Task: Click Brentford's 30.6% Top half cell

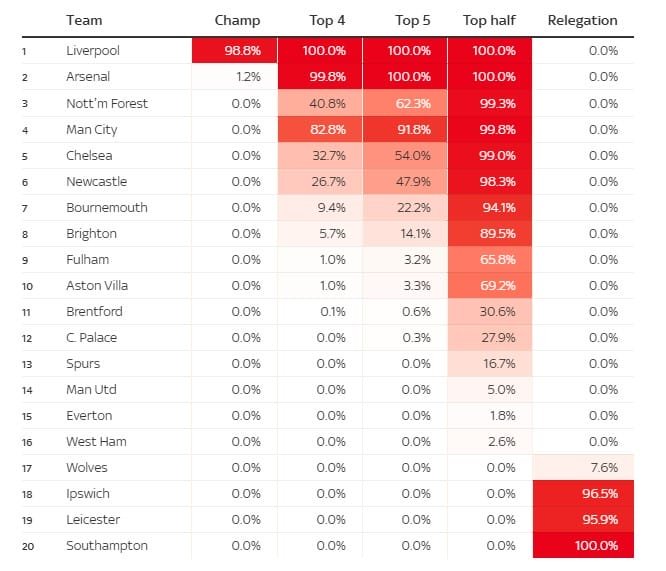Action: tap(490, 311)
